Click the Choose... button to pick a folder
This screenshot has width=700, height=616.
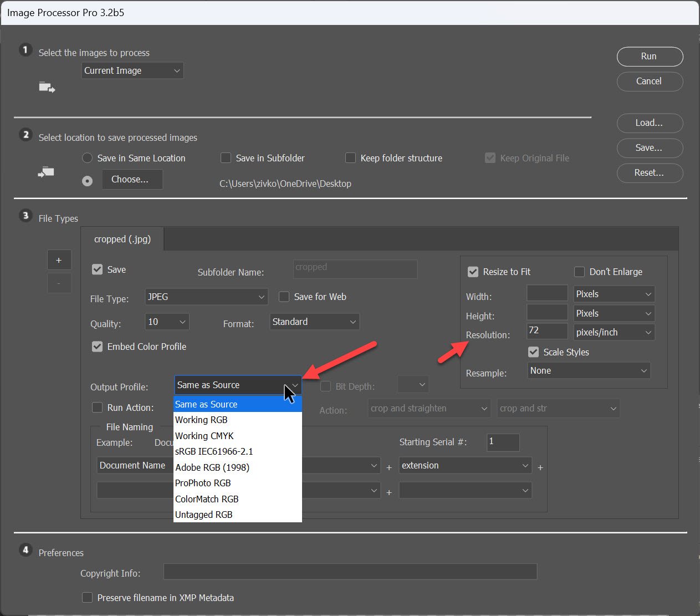click(x=132, y=179)
